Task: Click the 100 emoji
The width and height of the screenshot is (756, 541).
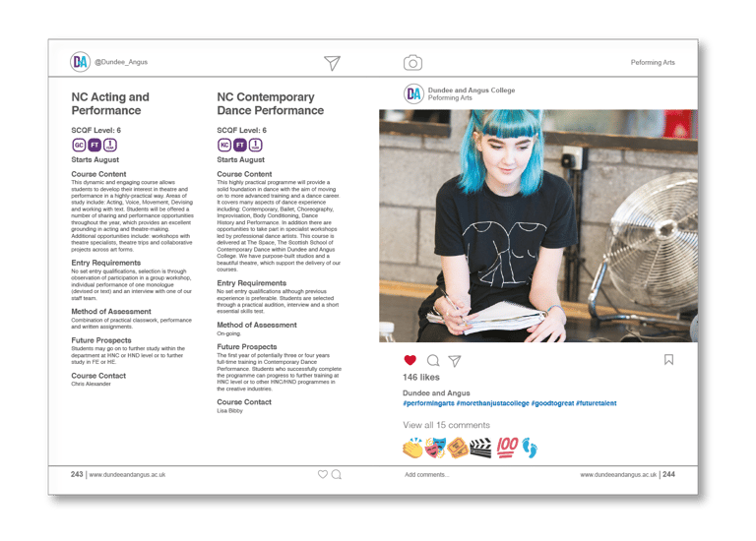Action: pyautogui.click(x=507, y=447)
